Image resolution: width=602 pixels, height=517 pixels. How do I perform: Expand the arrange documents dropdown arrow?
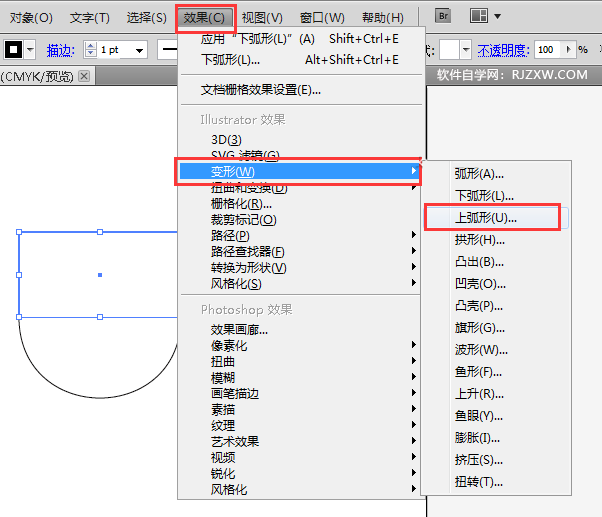pos(497,17)
